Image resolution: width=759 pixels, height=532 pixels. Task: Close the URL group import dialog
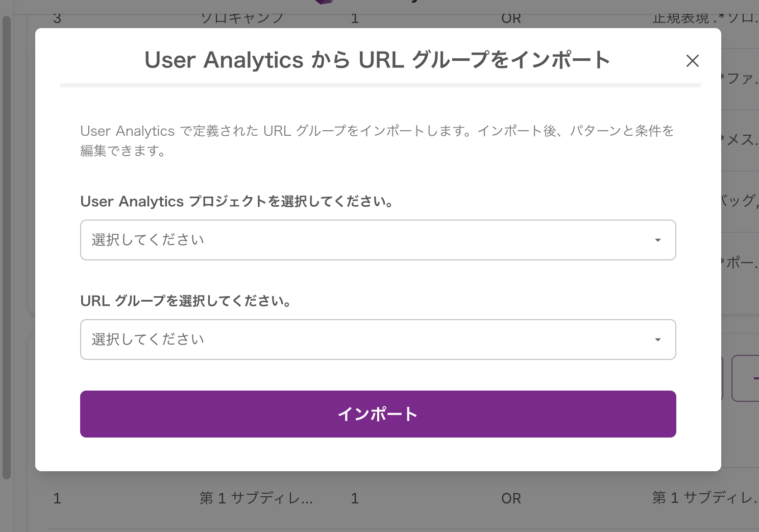[692, 61]
